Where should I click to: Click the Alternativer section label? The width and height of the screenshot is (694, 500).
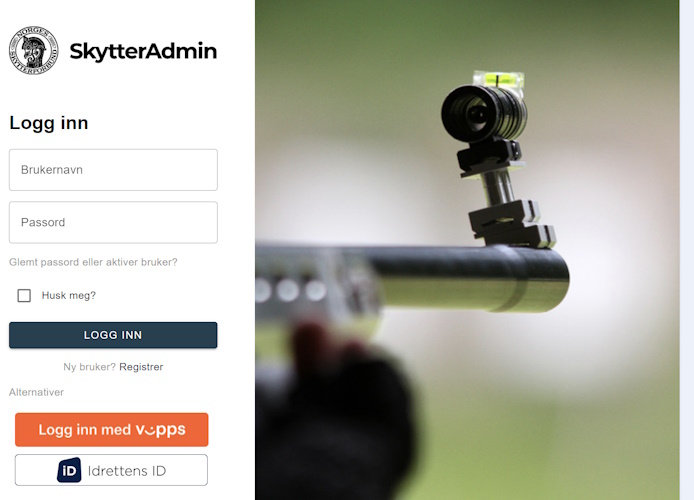(36, 392)
